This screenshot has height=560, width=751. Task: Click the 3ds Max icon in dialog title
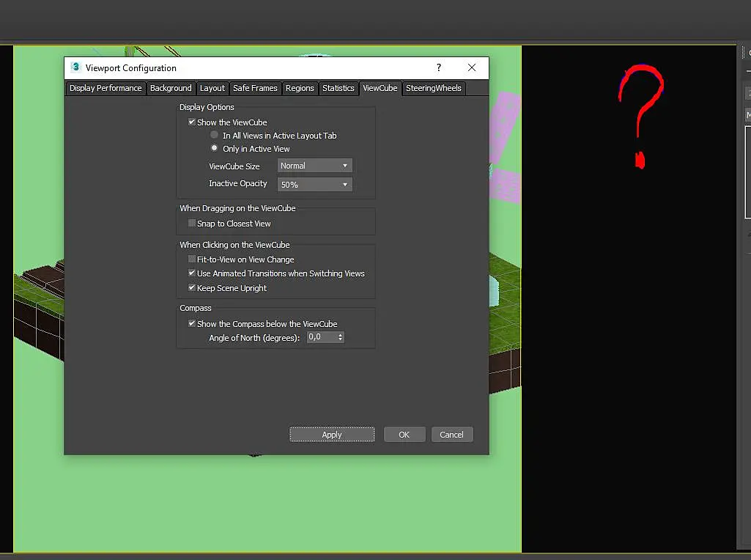click(75, 67)
